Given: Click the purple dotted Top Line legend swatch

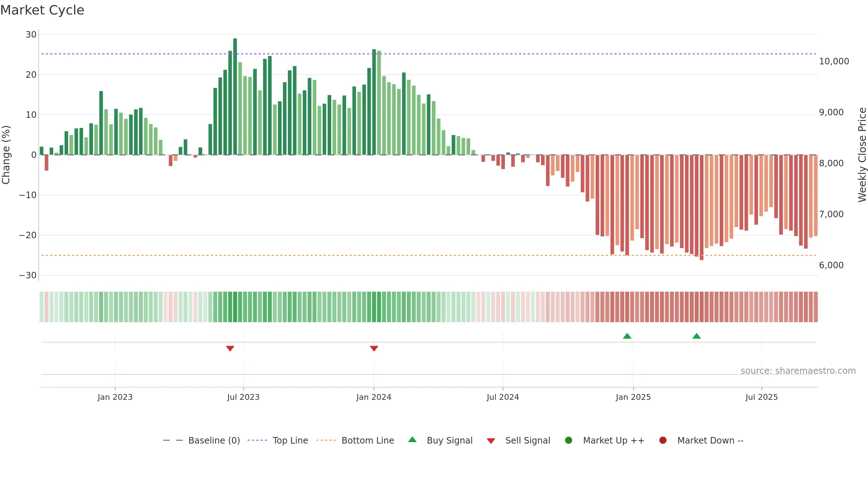Looking at the screenshot, I should point(257,440).
